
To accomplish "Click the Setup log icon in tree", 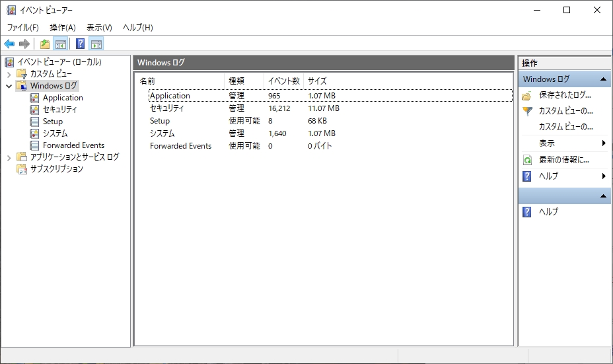I will (35, 122).
